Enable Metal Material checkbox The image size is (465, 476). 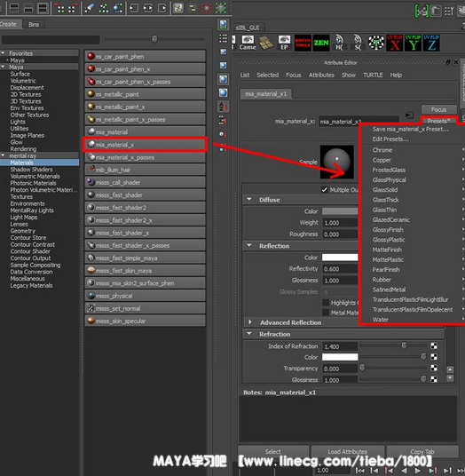pos(326,313)
